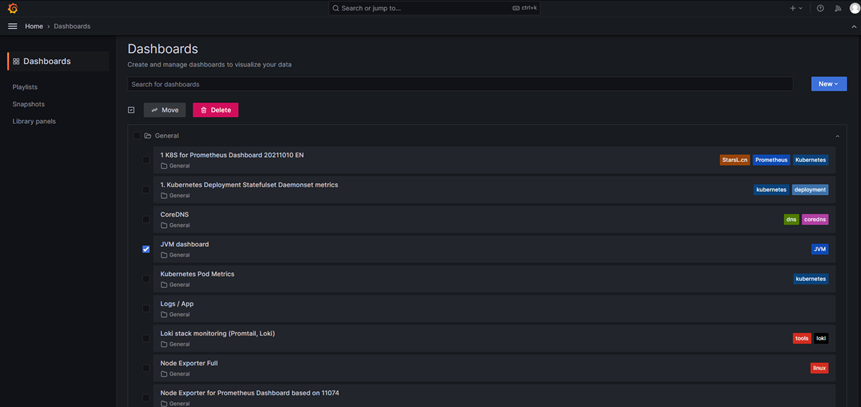Uncheck the JVM dashboard checkbox
Screen dimensions: 861x407
click(x=146, y=249)
